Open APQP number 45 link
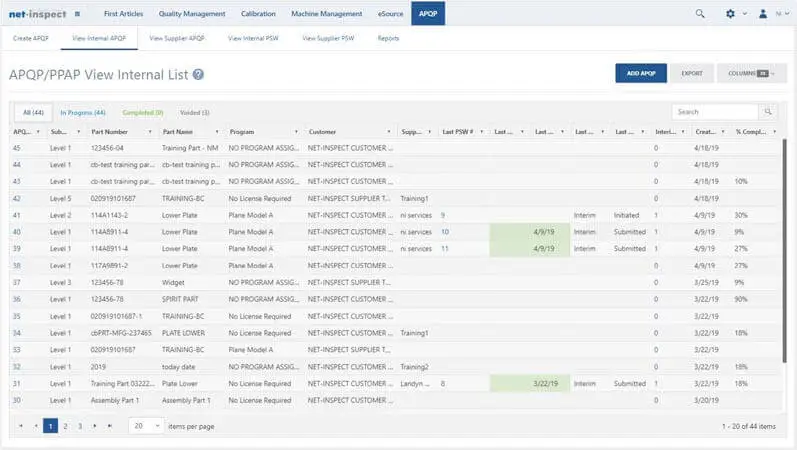Image resolution: width=797 pixels, height=450 pixels. pyautogui.click(x=17, y=148)
